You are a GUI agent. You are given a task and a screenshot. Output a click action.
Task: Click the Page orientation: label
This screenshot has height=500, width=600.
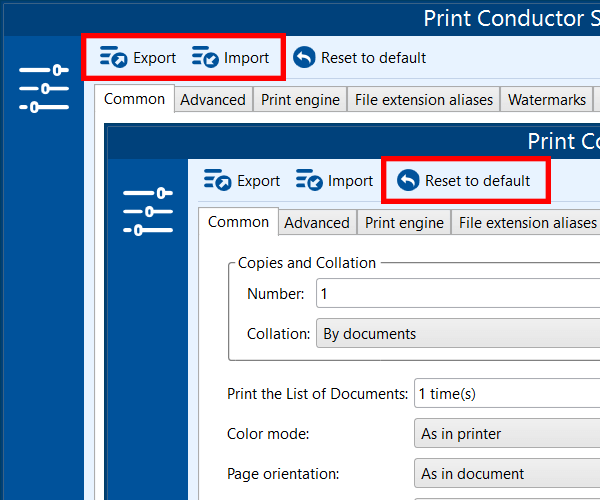coord(283,474)
